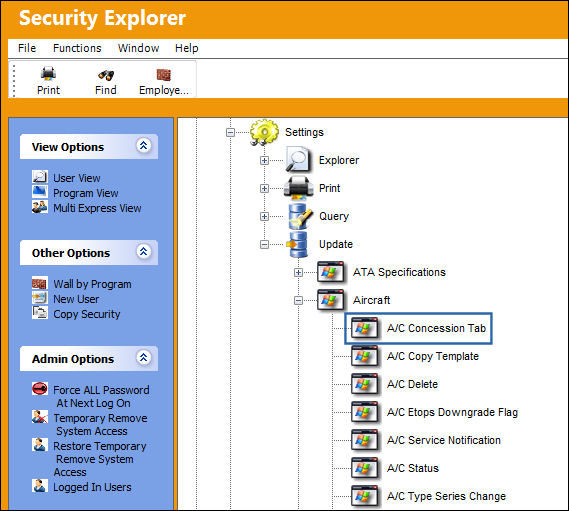This screenshot has width=569, height=511.
Task: Click the A/C Concession Tab window icon
Action: coord(365,328)
